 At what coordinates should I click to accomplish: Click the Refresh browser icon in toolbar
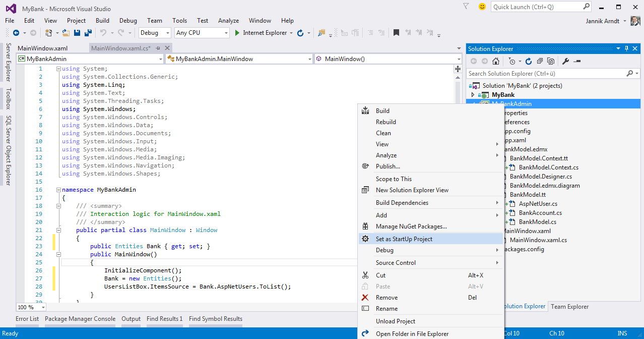(300, 33)
